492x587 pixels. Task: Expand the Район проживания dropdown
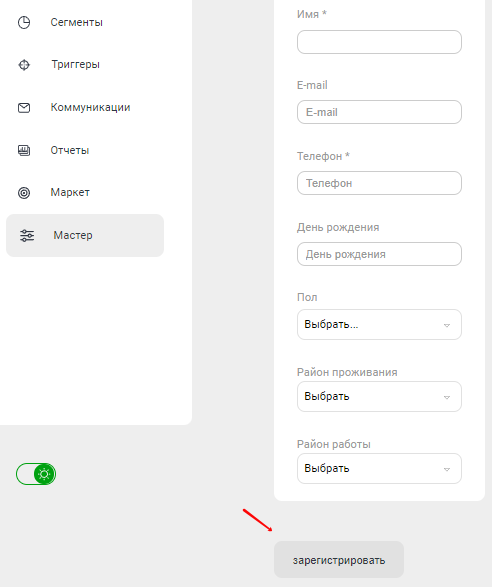pos(379,396)
